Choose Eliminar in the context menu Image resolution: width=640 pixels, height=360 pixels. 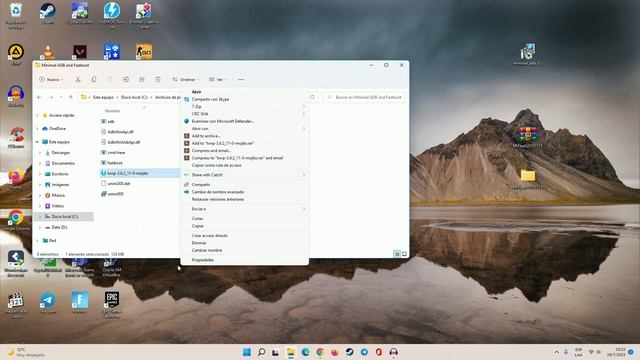pyautogui.click(x=244, y=243)
